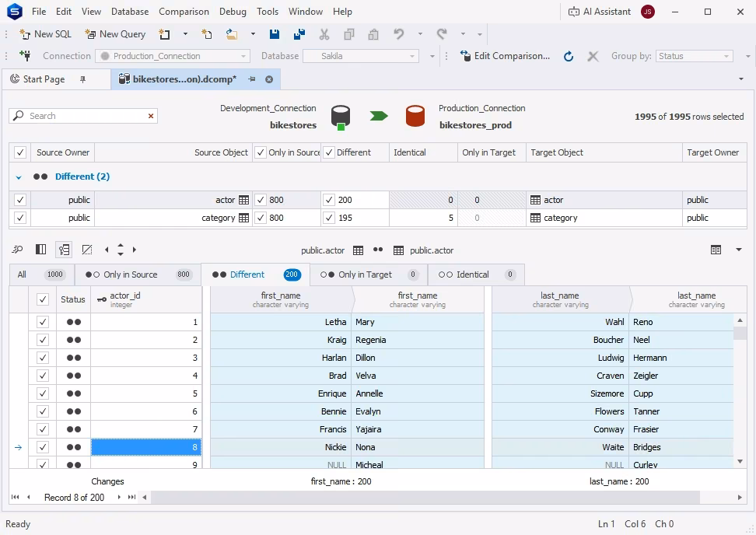756x535 pixels.
Task: Uncheck the 195 checkbox for category
Action: tap(329, 218)
